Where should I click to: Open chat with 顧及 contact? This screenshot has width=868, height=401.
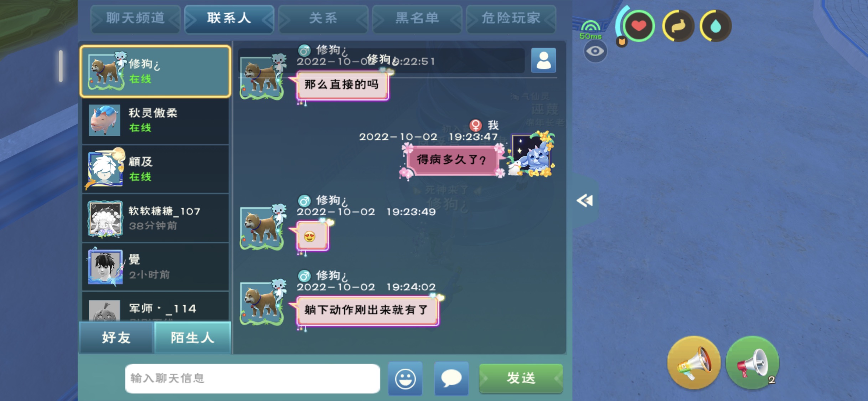(x=155, y=169)
